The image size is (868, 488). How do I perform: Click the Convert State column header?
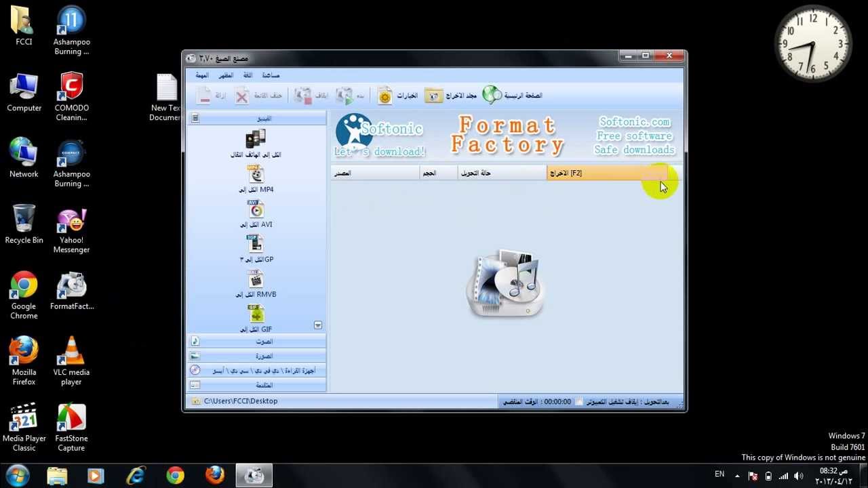coord(502,173)
